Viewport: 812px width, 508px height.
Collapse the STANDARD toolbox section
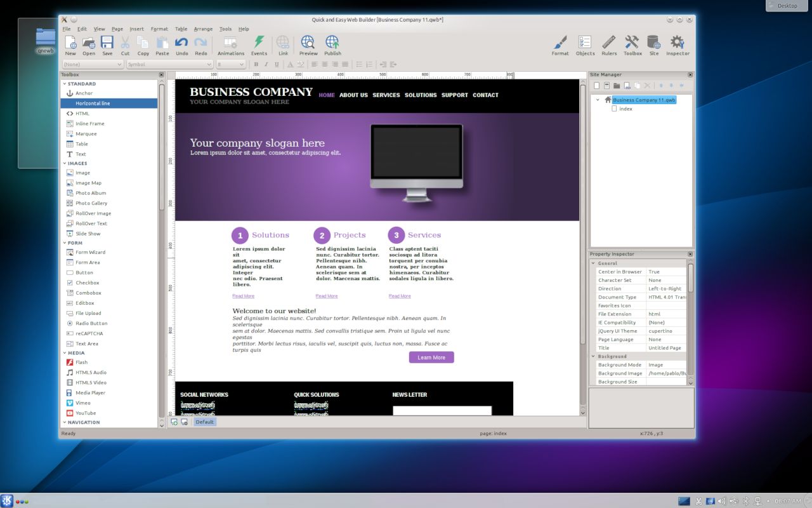point(65,84)
